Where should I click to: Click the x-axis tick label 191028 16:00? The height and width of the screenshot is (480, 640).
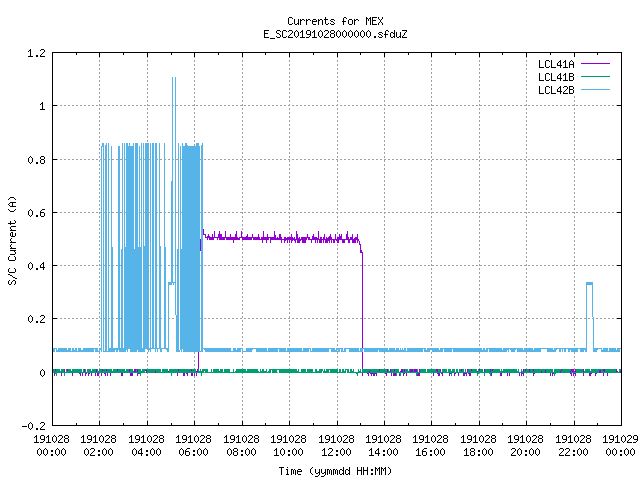tap(431, 446)
